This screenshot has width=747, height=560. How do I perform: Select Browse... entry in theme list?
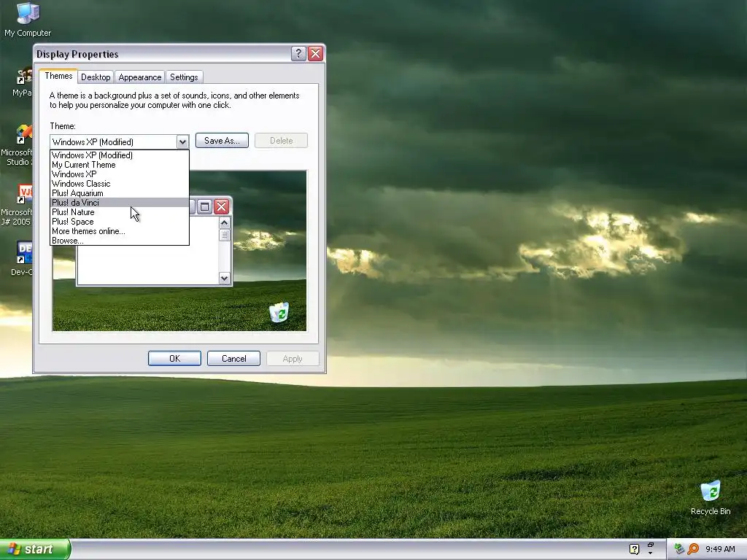coord(119,241)
